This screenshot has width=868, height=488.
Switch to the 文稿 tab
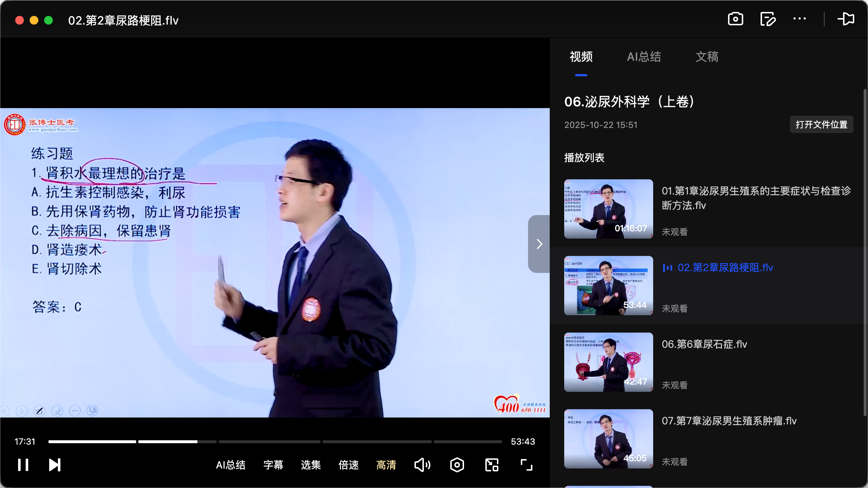[706, 57]
